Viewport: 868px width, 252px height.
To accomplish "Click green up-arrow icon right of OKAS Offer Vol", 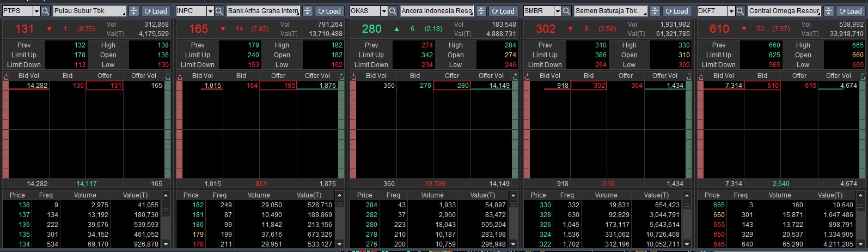I will pyautogui.click(x=515, y=76).
